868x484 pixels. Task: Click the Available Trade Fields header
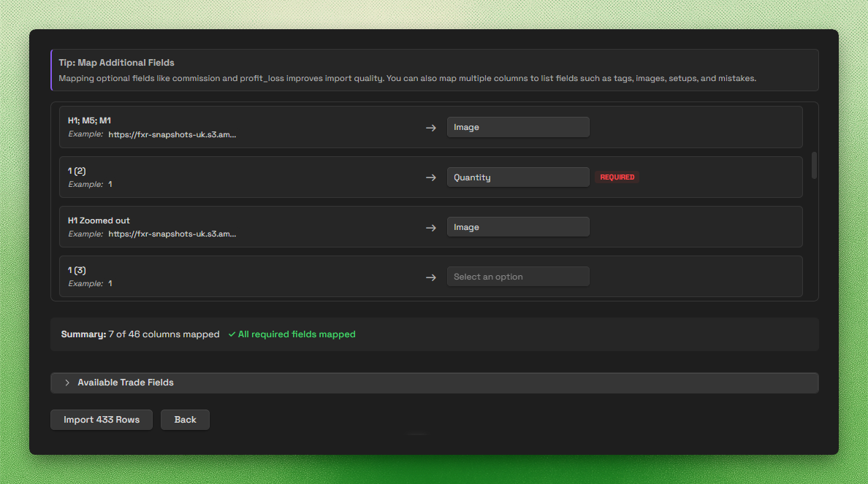[435, 383]
